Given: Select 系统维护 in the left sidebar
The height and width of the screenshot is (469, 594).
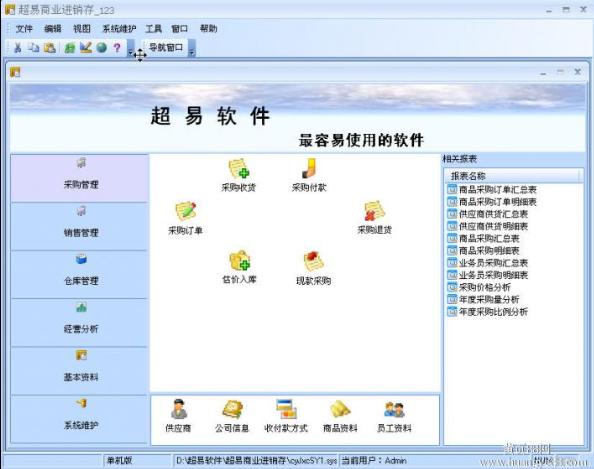Looking at the screenshot, I should click(80, 419).
